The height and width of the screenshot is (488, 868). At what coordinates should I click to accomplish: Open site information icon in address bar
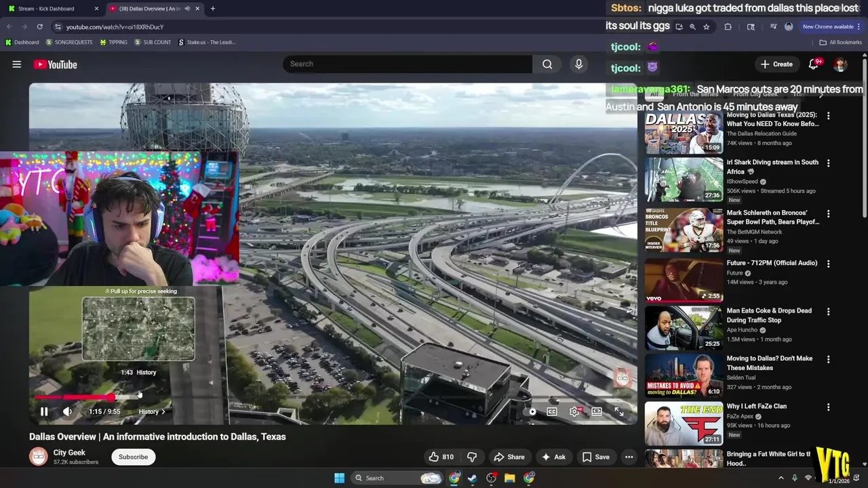click(58, 26)
